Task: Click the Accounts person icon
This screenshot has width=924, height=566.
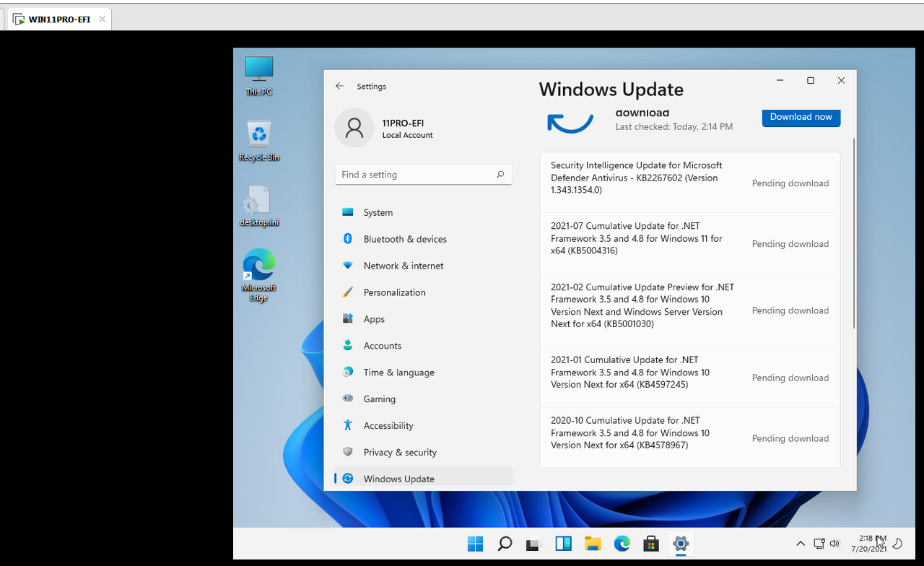Action: click(x=348, y=345)
